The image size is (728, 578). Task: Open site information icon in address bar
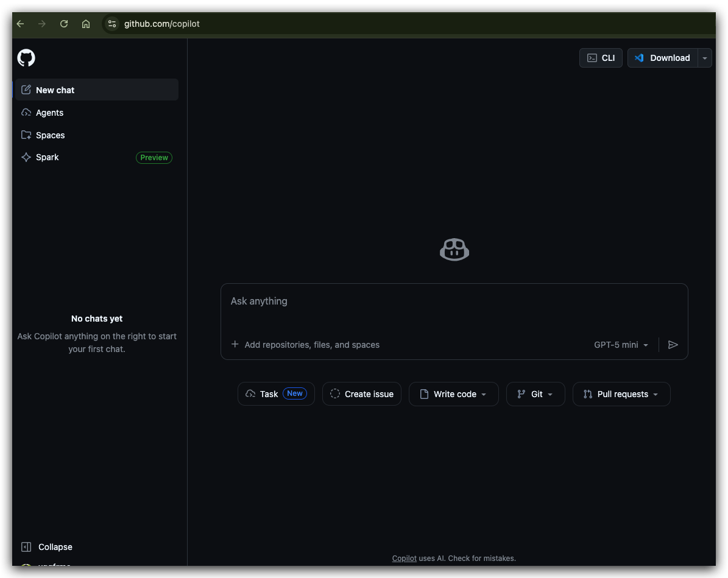pos(111,24)
